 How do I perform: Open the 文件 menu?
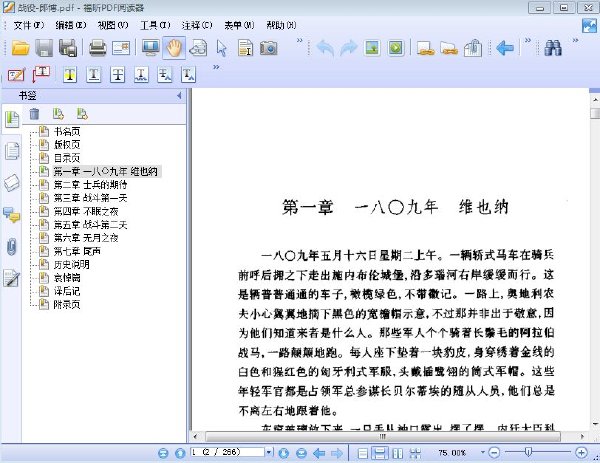pos(28,25)
